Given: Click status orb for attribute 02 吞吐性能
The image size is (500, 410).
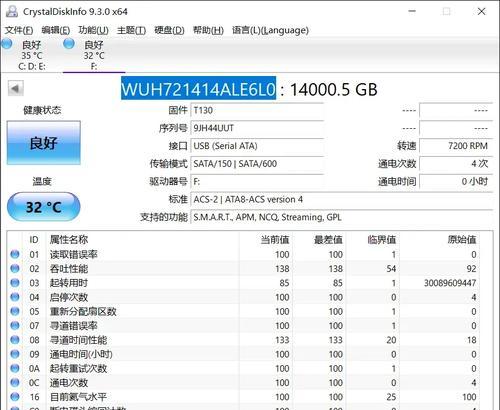Looking at the screenshot, I should pyautogui.click(x=15, y=268).
